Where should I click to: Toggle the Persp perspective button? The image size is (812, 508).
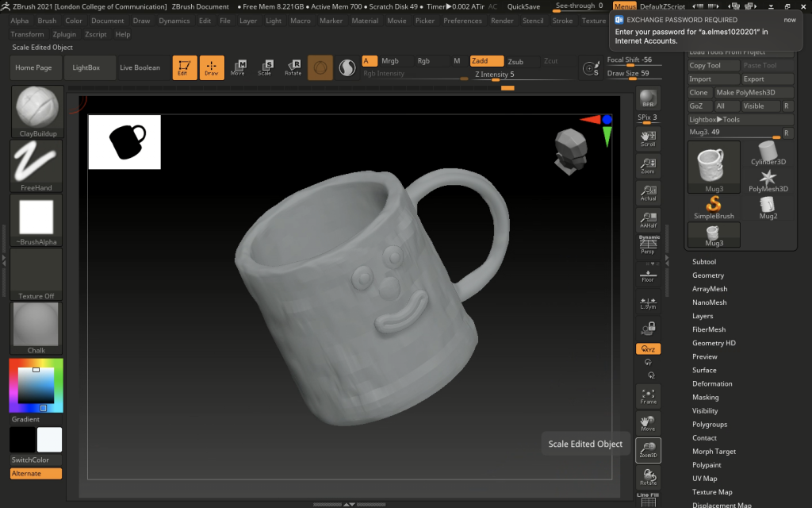pyautogui.click(x=648, y=246)
